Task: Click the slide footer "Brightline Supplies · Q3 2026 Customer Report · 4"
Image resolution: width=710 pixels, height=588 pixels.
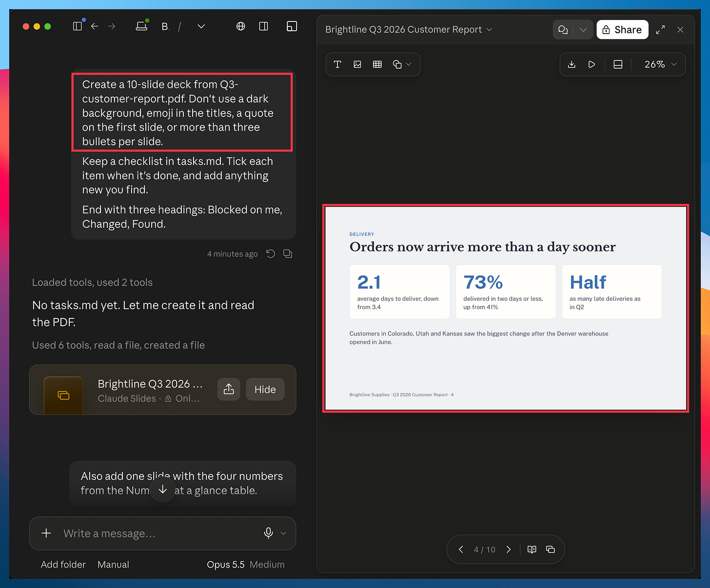Action: pos(401,395)
